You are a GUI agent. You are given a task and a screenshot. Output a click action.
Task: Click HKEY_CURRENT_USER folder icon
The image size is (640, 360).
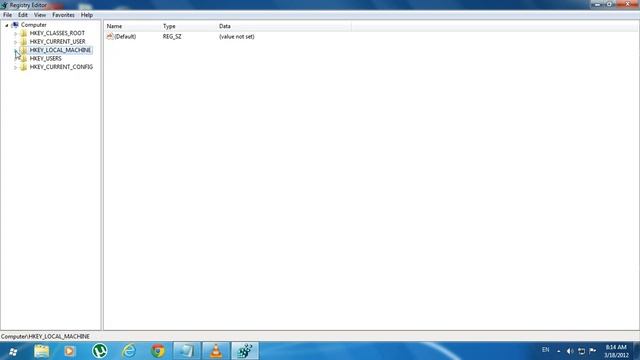pyautogui.click(x=24, y=42)
